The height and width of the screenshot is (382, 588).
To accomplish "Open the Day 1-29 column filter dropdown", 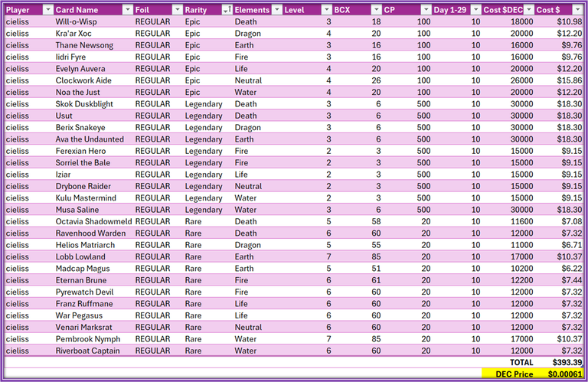I will pyautogui.click(x=476, y=10).
